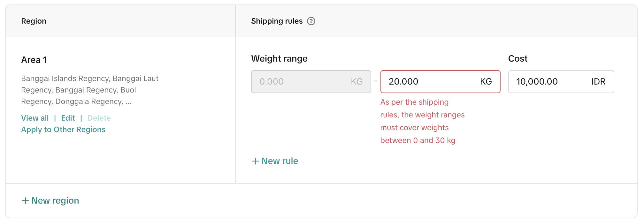Click the Shipping rules help question-mark icon
644x224 pixels.
pyautogui.click(x=311, y=21)
